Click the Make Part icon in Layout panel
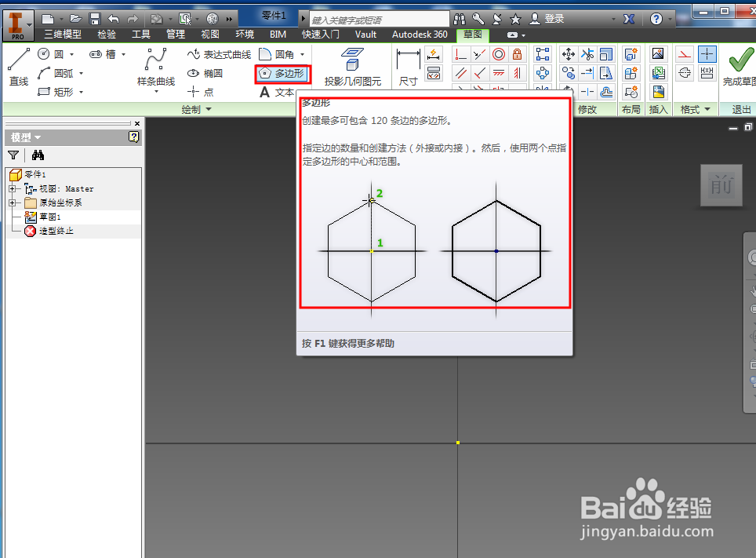The image size is (756, 558). coord(631,54)
